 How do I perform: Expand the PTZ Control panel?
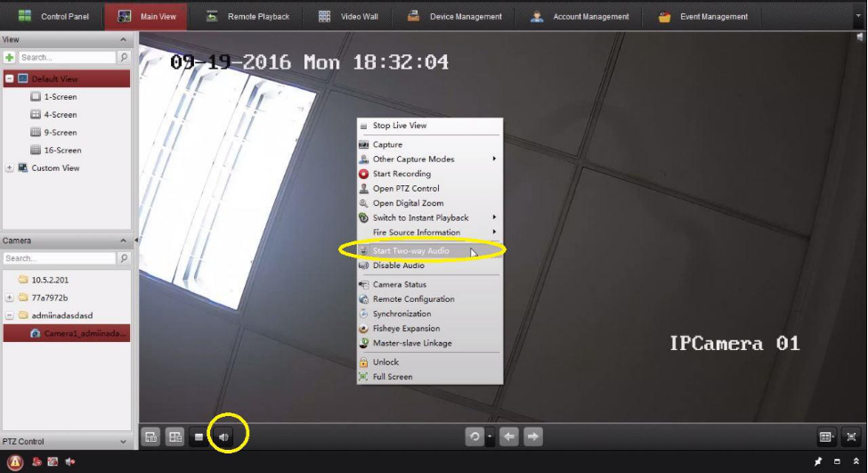coord(123,442)
